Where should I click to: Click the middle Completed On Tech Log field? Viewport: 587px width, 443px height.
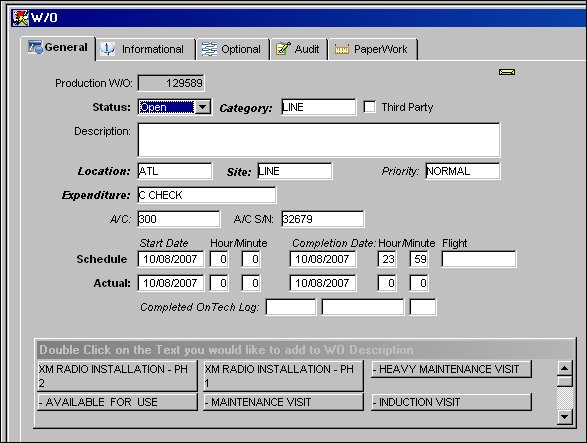tap(363, 307)
